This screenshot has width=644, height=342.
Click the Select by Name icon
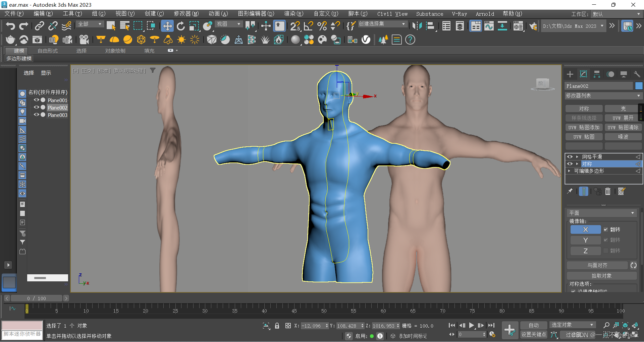click(124, 26)
